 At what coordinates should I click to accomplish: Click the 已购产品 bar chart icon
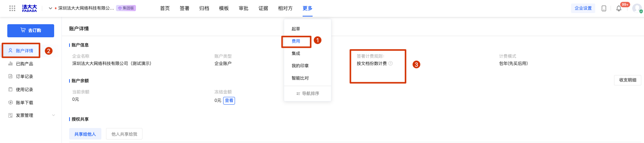[x=10, y=64]
